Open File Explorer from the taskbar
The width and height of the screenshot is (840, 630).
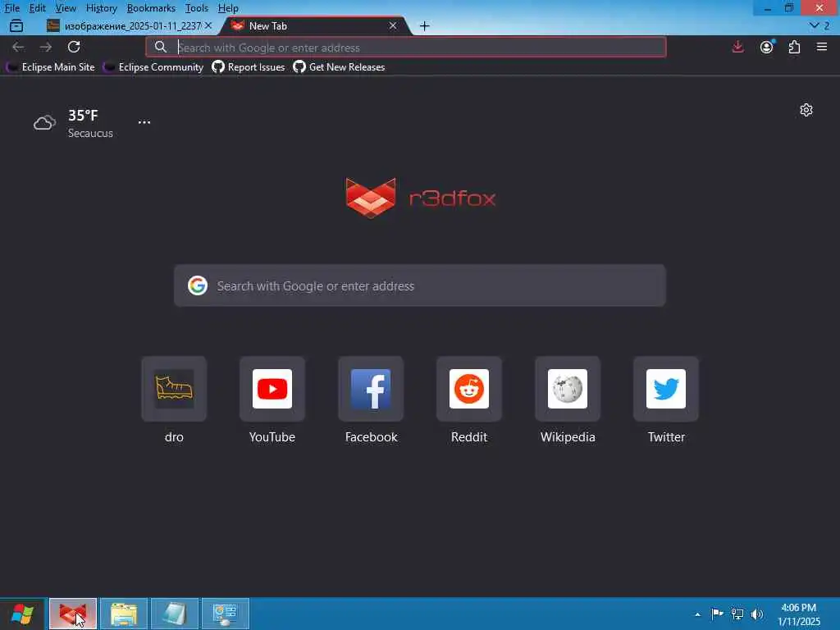click(x=124, y=614)
